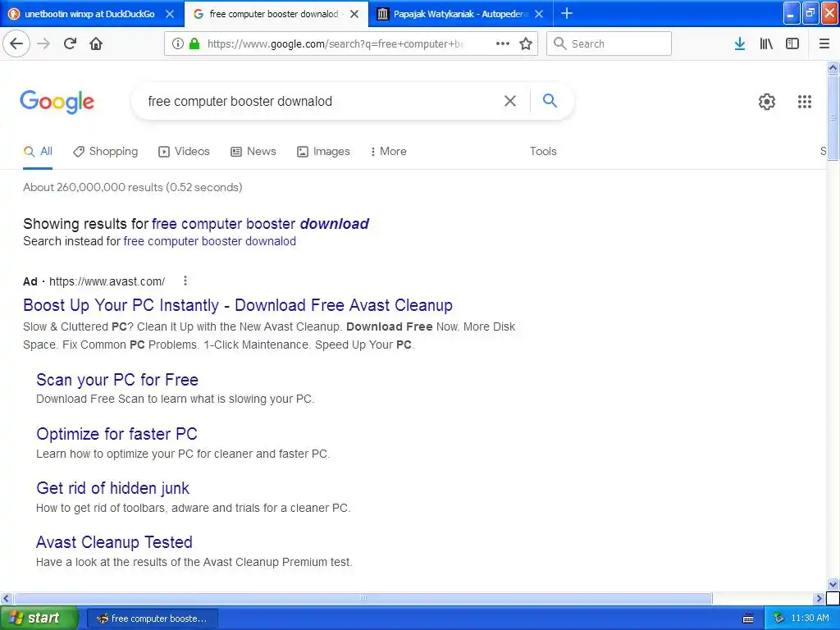Open the Google apps grid
840x630 pixels.
(x=804, y=101)
